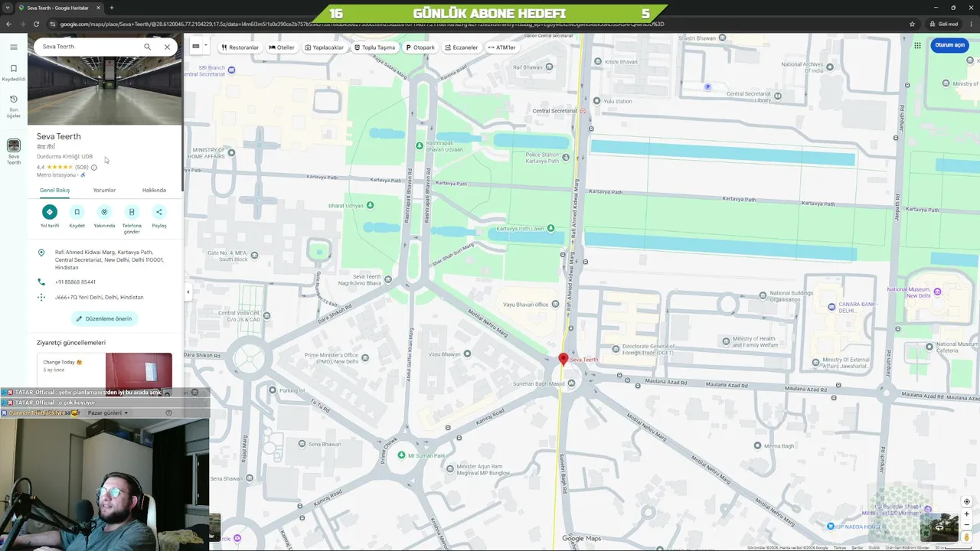The width and height of the screenshot is (980, 551).
Task: Click the Gizli mod incognito indicator
Action: 944,24
